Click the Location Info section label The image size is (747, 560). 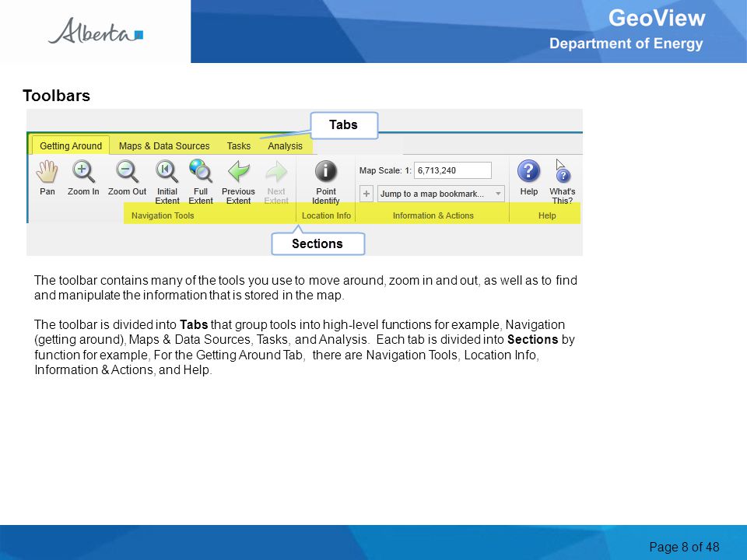[x=326, y=215]
